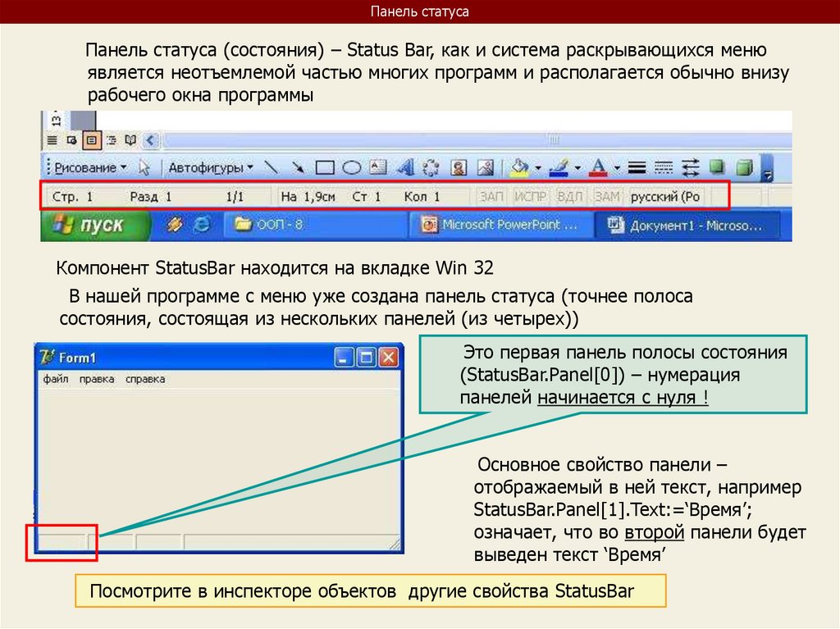
Task: Click status bar page count 1/1
Action: 235,197
